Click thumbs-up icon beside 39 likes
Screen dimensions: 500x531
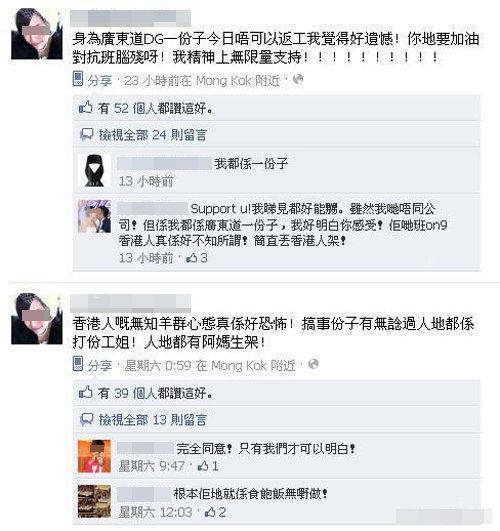pyautogui.click(x=85, y=392)
